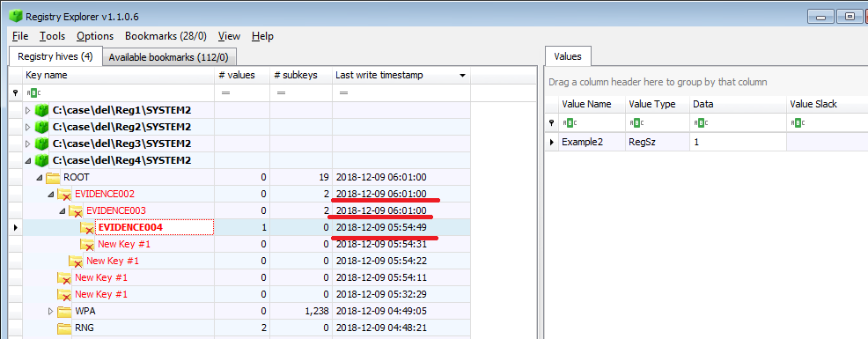Sort by Key name column header
The height and width of the screenshot is (339, 868).
pyautogui.click(x=118, y=76)
